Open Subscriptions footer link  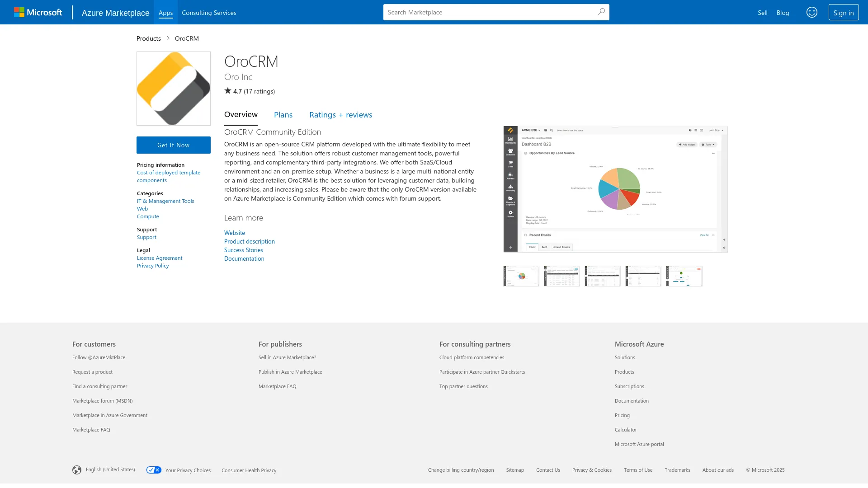click(x=629, y=386)
